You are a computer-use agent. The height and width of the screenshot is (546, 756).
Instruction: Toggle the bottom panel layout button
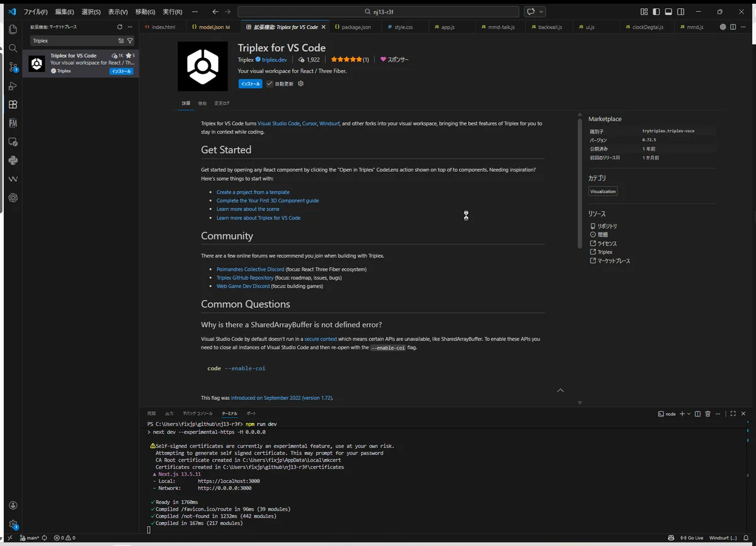(668, 12)
